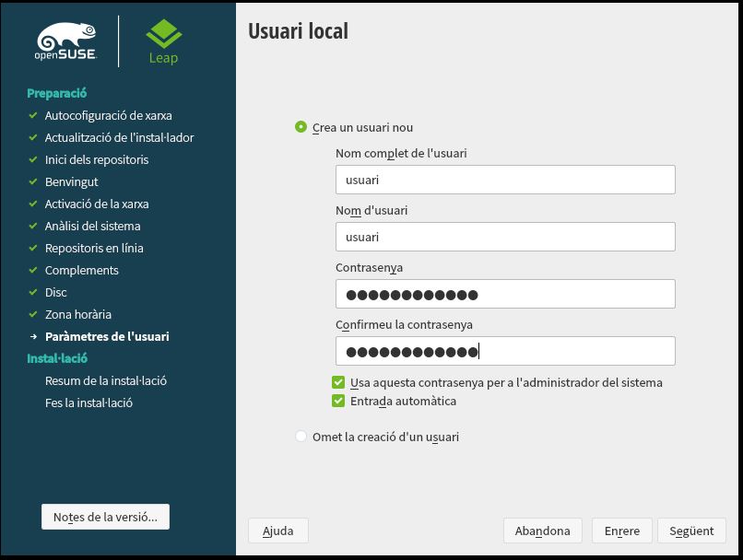Image resolution: width=743 pixels, height=560 pixels.
Task: Click the Nom complet de l'usuari field
Action: pos(505,181)
